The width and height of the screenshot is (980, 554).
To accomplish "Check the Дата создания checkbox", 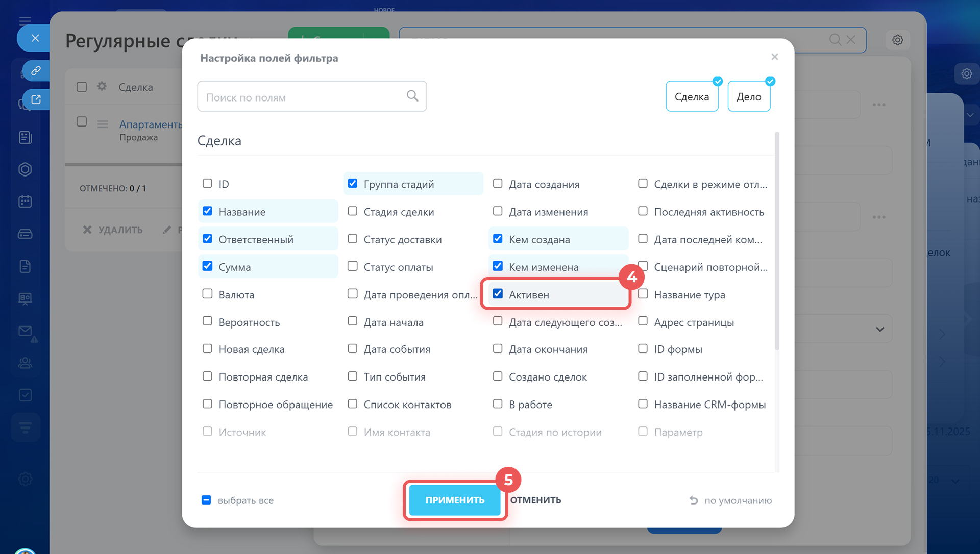I will 498,184.
